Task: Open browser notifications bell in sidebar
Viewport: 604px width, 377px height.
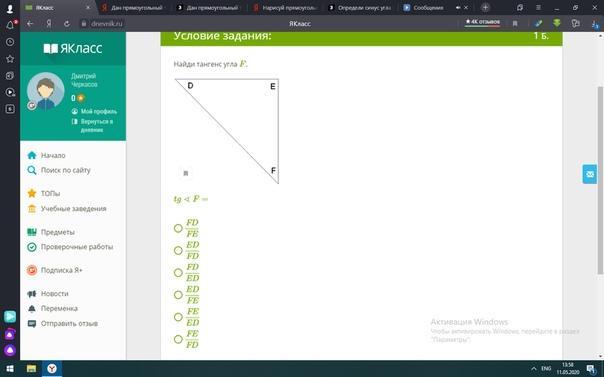Action: 10,25
